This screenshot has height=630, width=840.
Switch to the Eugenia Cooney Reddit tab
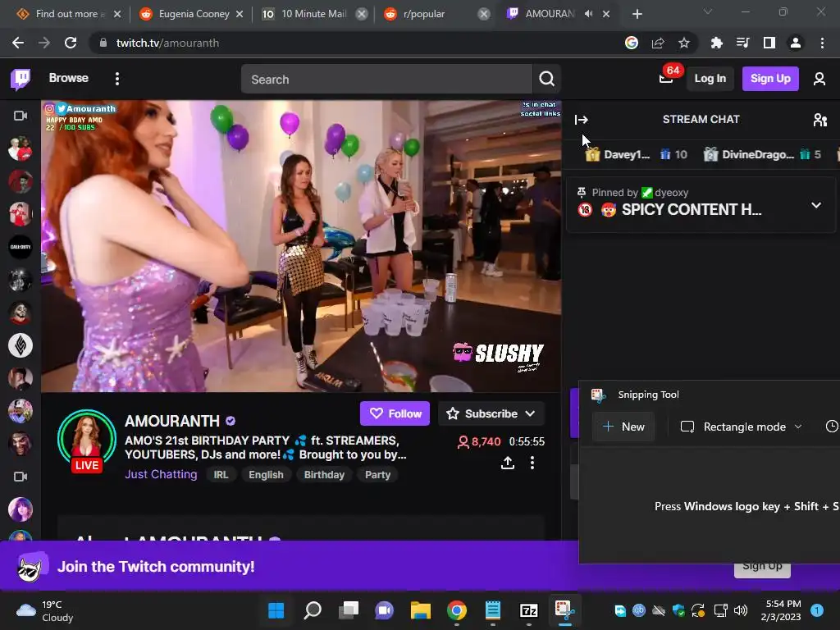[x=185, y=14]
